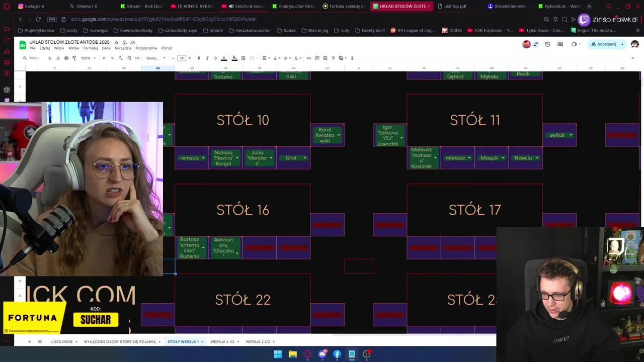Screen dimensions: 644x362
Task: Reload the page with refresh icon
Action: [x=38, y=19]
